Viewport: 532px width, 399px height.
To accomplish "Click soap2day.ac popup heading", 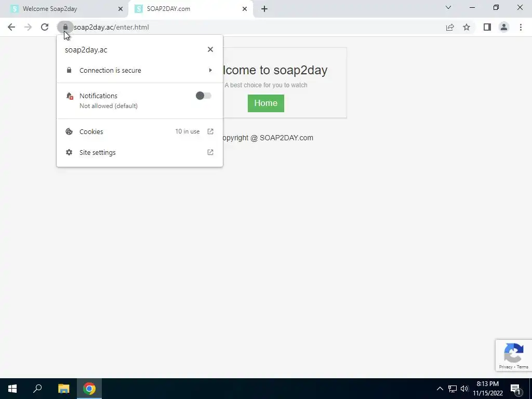I will tap(86, 50).
